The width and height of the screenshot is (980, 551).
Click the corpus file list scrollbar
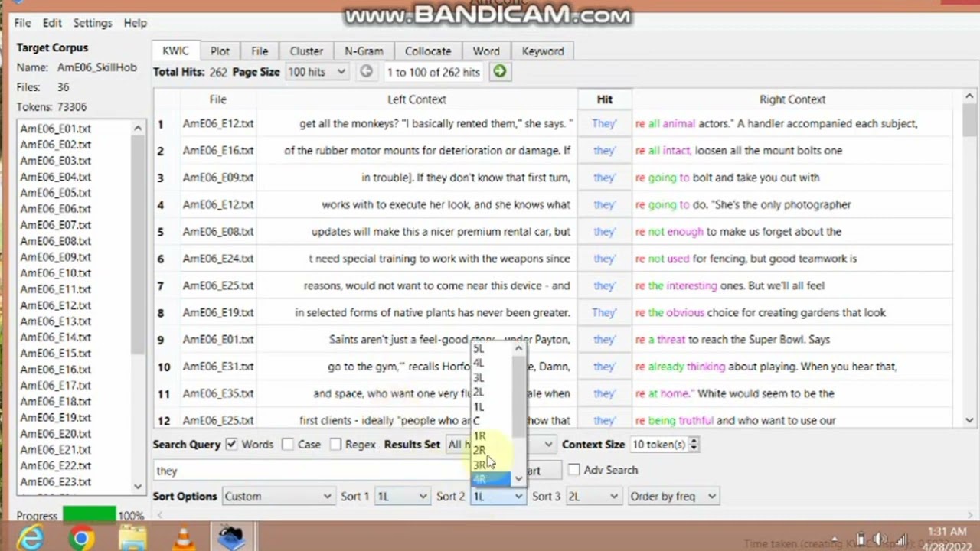tap(138, 306)
